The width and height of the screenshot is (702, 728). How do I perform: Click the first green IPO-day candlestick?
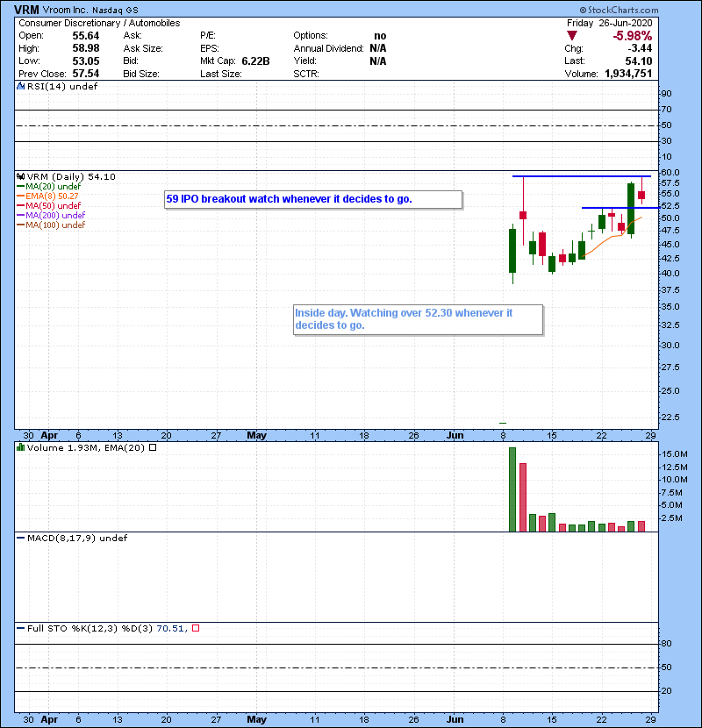512,251
